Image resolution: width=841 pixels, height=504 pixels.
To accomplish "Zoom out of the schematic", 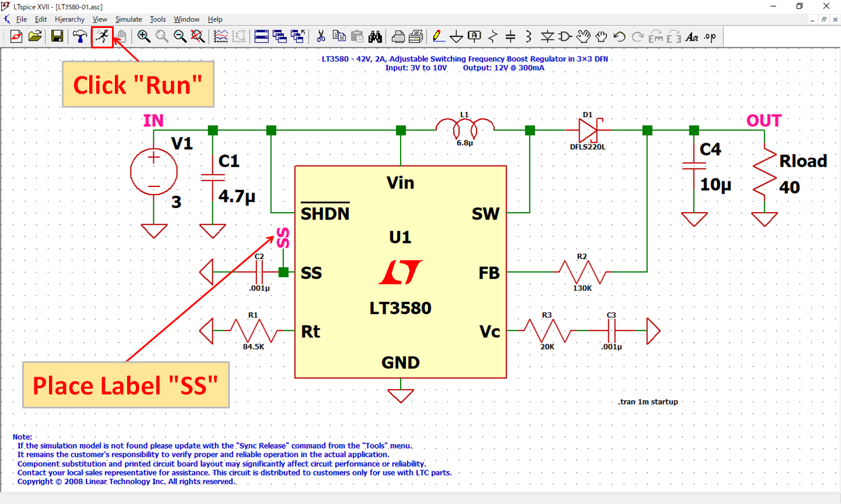I will 180,37.
